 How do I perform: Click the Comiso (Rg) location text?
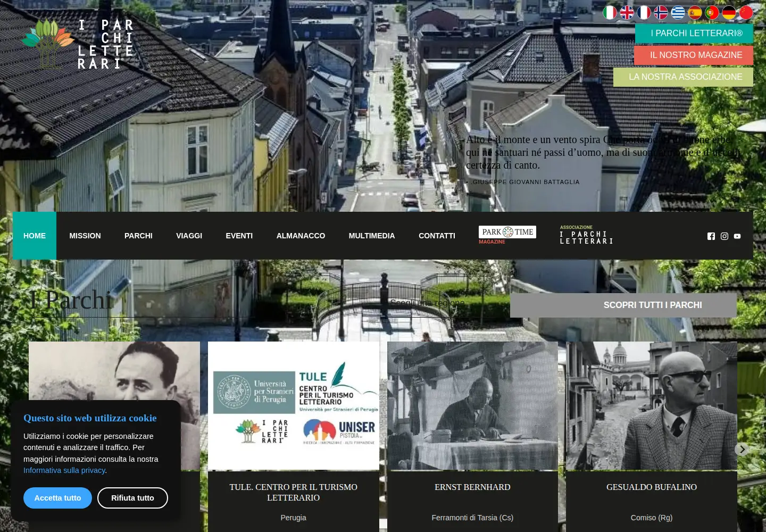click(x=652, y=518)
